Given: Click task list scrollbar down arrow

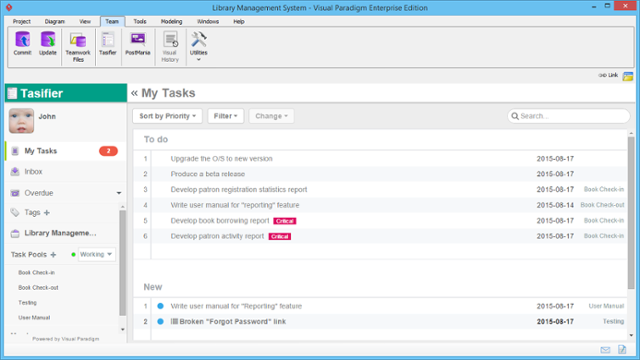Looking at the screenshot, I should point(631,336).
